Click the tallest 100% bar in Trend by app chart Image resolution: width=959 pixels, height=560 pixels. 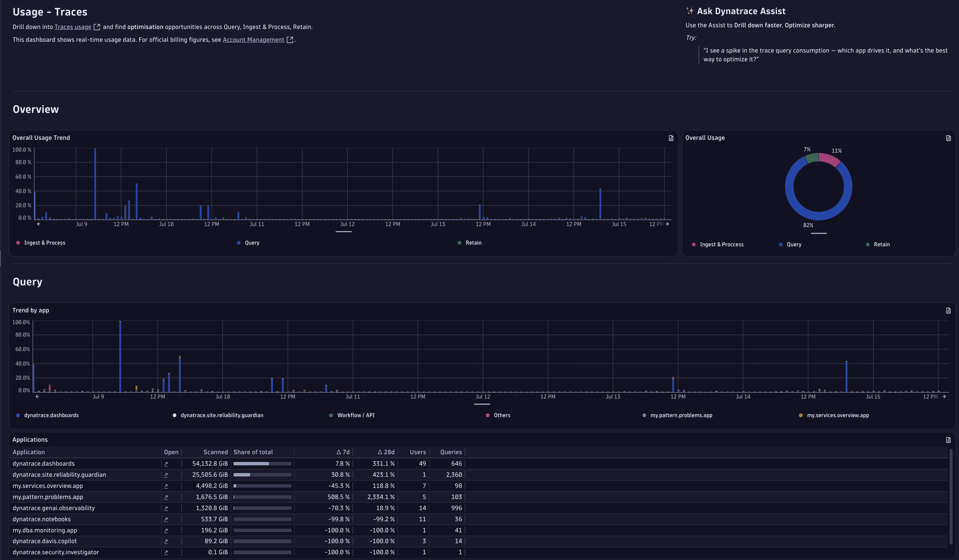(x=120, y=356)
